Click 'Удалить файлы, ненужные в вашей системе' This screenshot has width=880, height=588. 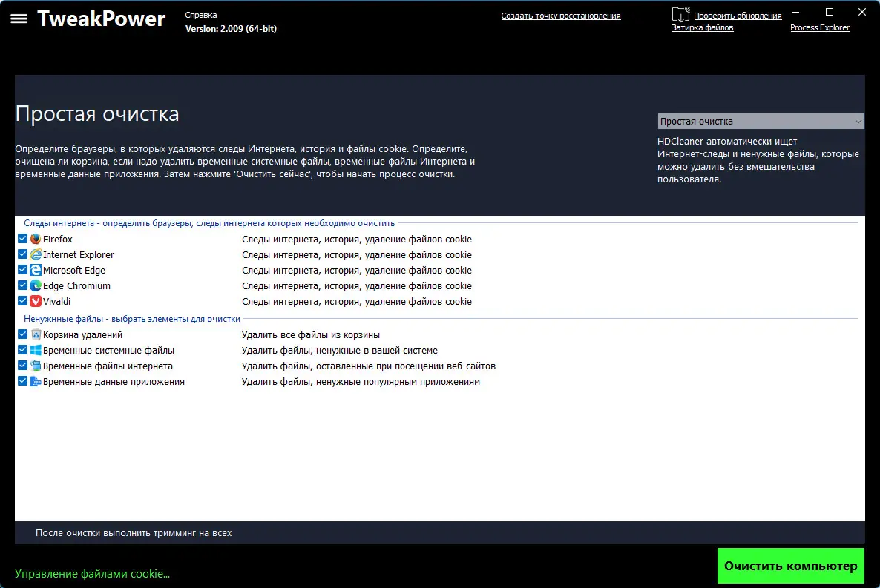click(340, 351)
